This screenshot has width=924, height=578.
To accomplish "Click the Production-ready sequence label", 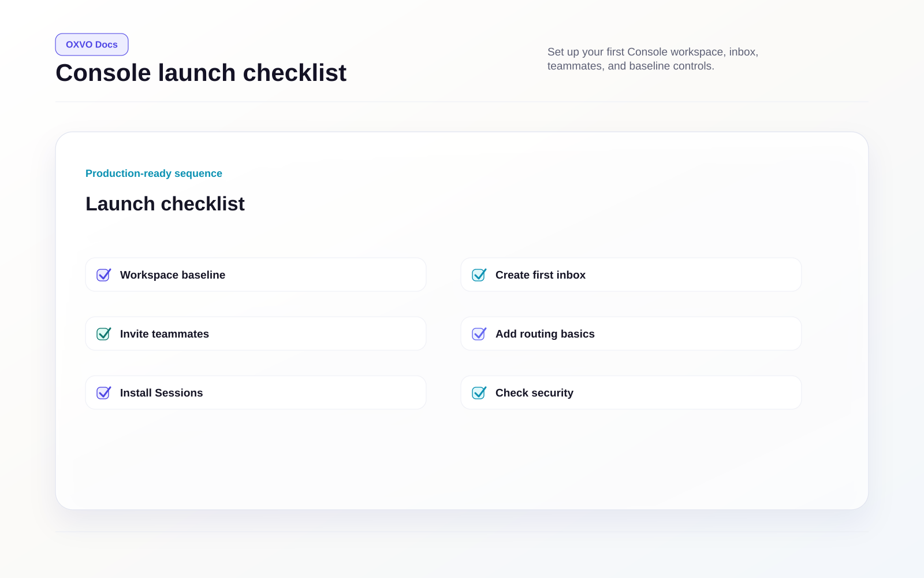I will pos(154,173).
